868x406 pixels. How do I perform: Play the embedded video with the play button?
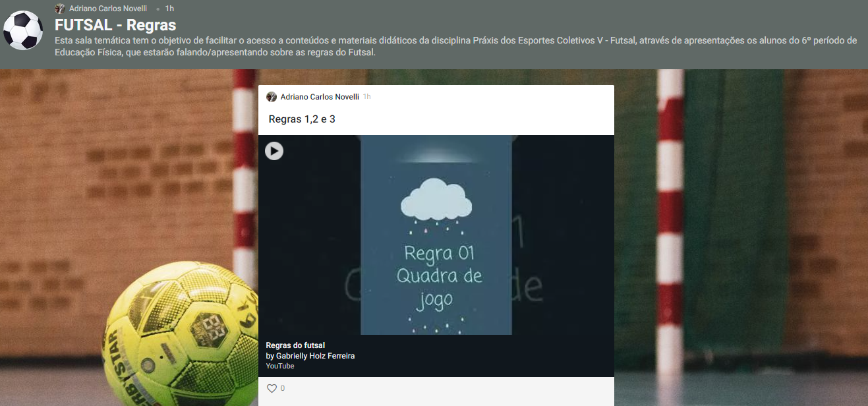click(274, 151)
